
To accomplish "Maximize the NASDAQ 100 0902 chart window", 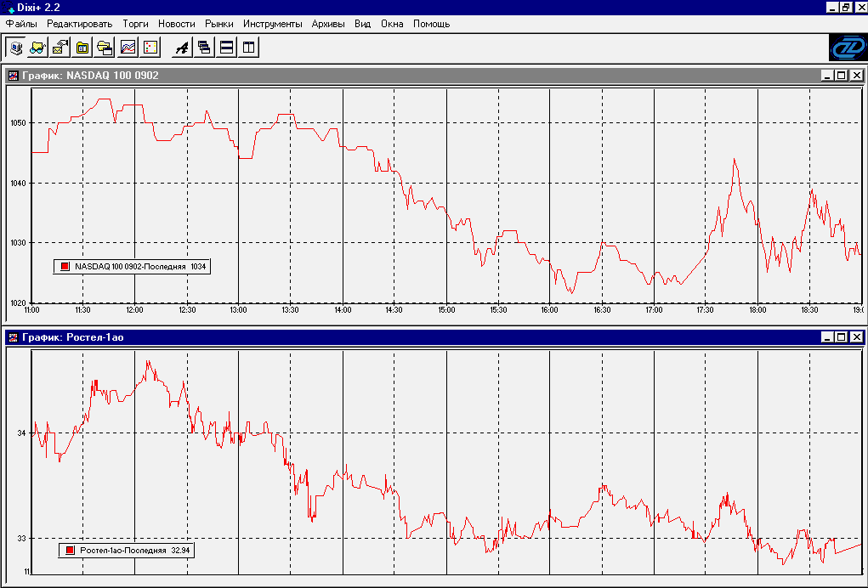I will click(841, 76).
